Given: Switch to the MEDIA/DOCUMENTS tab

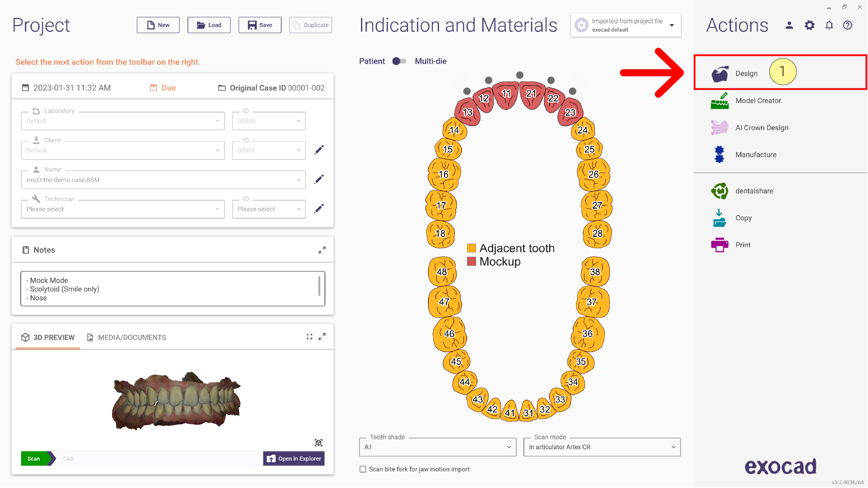Looking at the screenshot, I should click(x=126, y=338).
